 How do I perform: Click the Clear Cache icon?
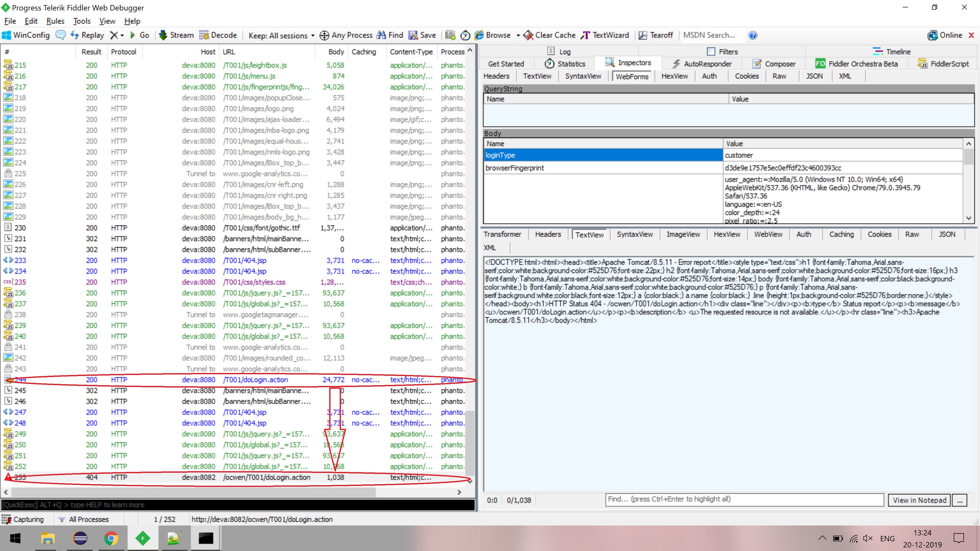pos(528,35)
